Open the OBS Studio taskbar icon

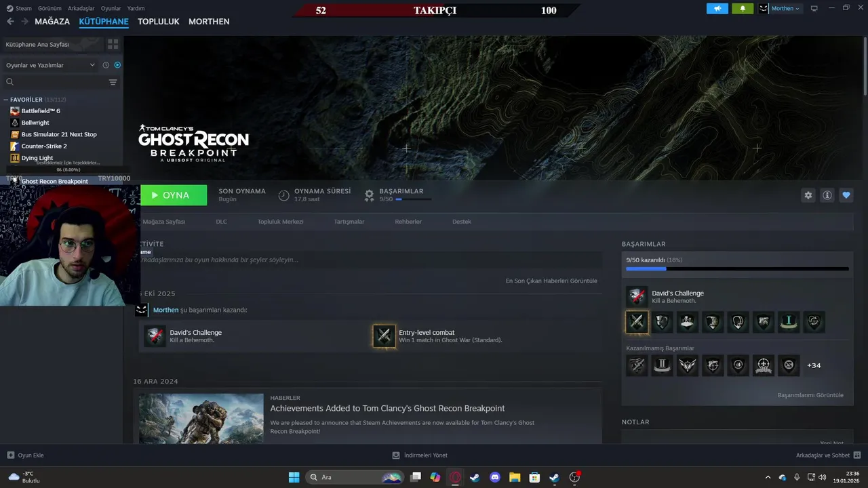[574, 477]
